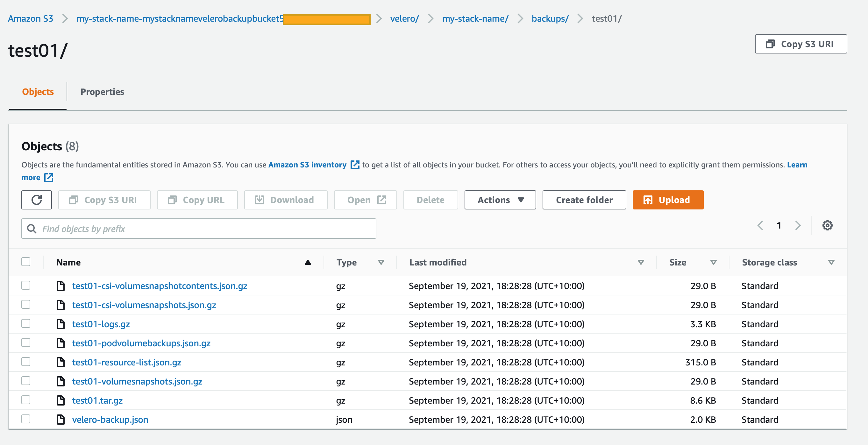Click file icon for test01-logs.gz
The image size is (868, 445).
click(60, 324)
